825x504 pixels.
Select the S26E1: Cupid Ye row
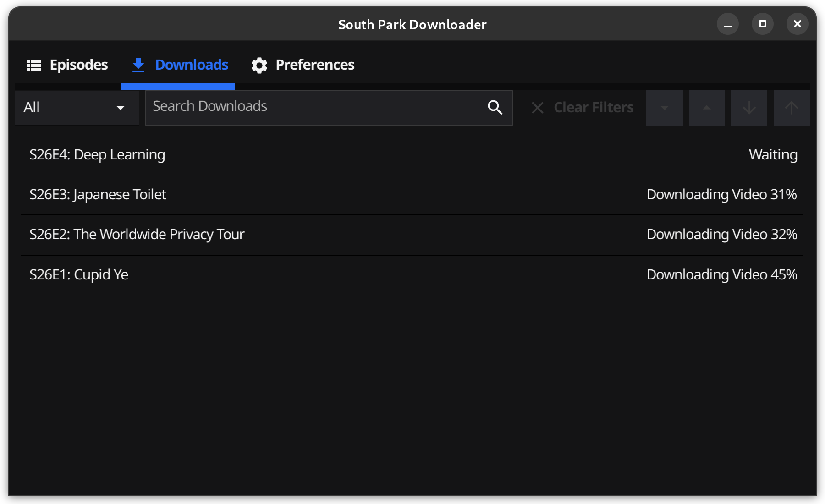[x=412, y=274]
